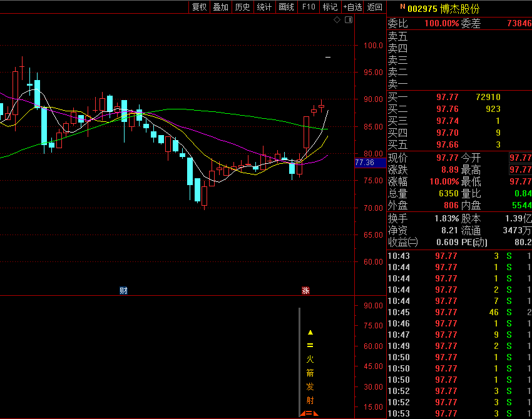Screen dimensions: 532x419
Task: Click the 涨 marker on timeline
Action: coord(305,290)
